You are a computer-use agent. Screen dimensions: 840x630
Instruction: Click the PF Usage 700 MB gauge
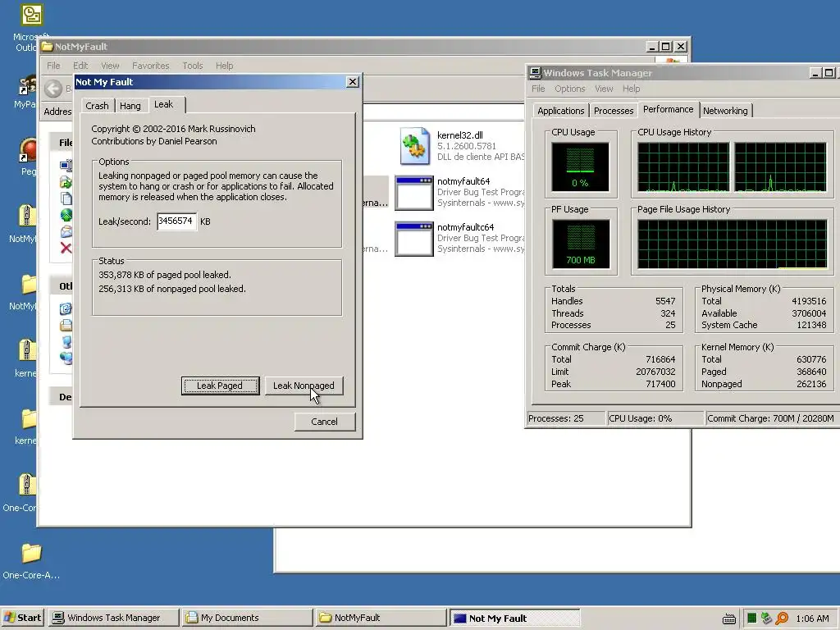coord(580,244)
